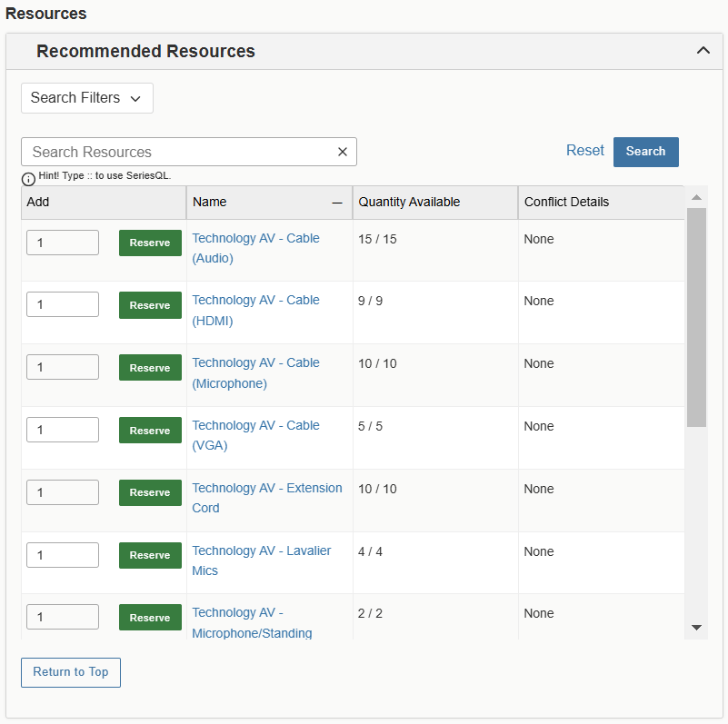Reserve the Cable (Audio) resource

[x=150, y=243]
